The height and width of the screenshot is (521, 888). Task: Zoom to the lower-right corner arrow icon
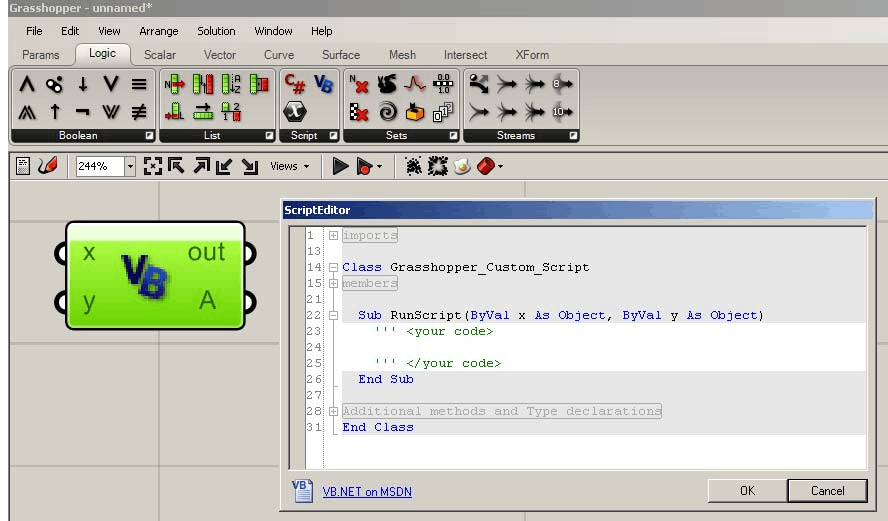click(x=250, y=166)
